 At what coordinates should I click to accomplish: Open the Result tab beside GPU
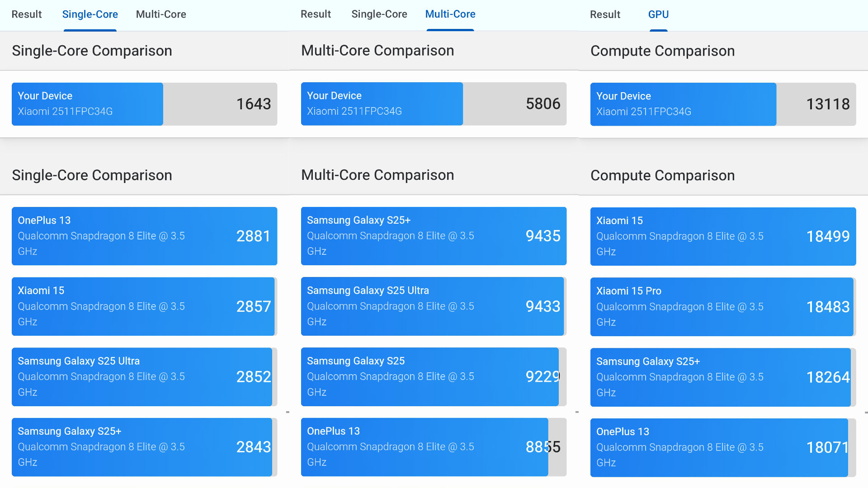point(605,14)
